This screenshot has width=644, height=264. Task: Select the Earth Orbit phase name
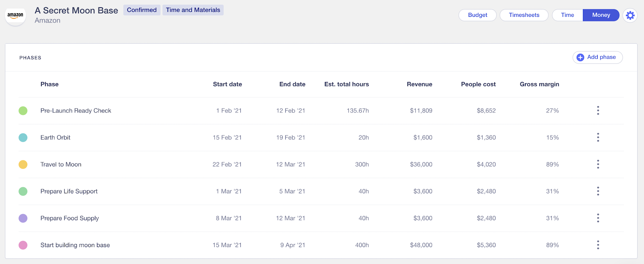pos(56,137)
